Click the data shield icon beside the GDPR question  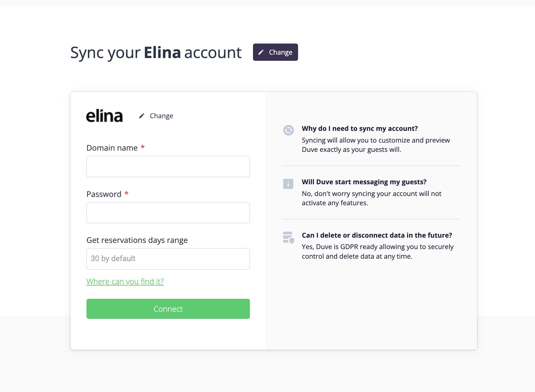coord(289,237)
